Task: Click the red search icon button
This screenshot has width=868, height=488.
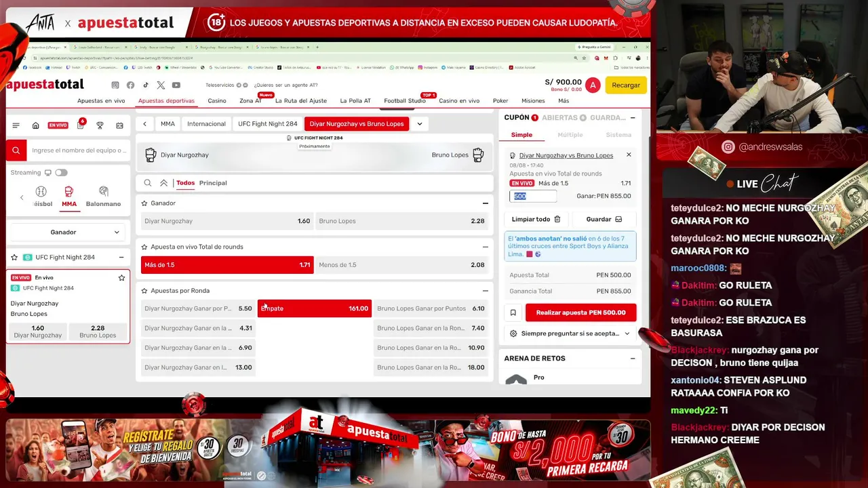Action: pyautogui.click(x=16, y=150)
